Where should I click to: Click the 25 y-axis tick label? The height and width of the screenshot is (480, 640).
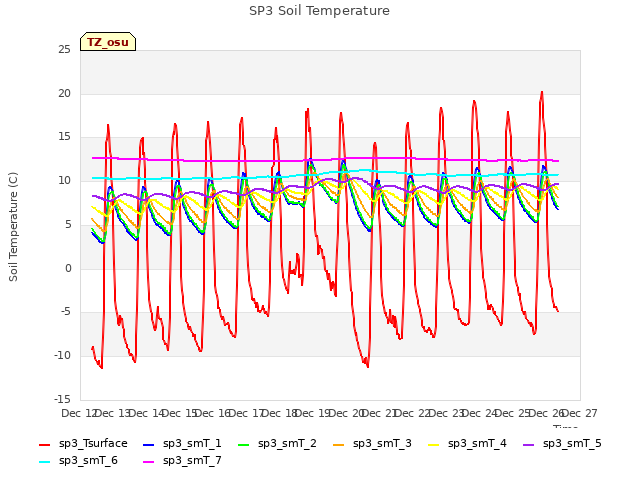click(64, 50)
